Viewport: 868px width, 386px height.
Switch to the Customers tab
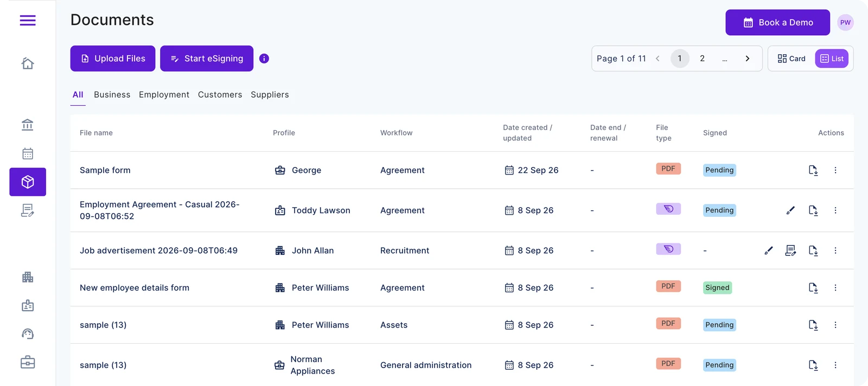click(220, 95)
